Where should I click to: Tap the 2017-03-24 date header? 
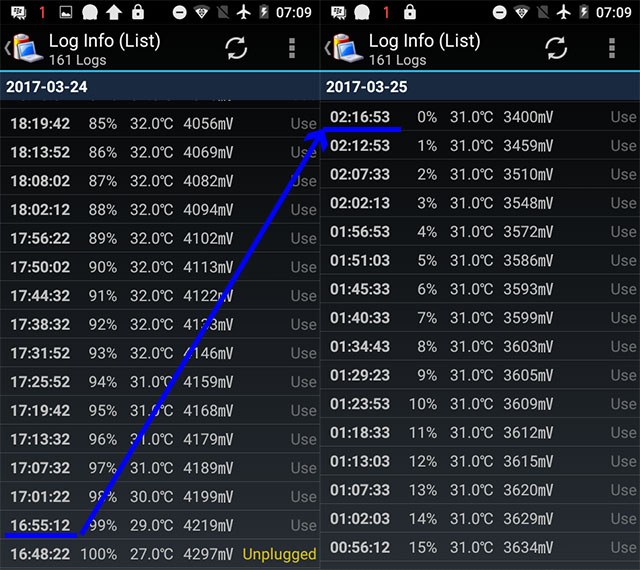(160, 87)
